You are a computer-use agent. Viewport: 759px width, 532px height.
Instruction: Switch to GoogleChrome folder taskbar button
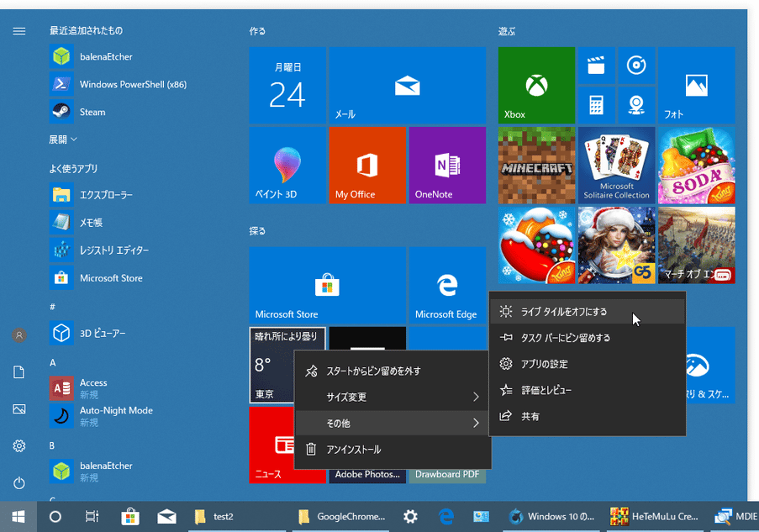point(340,517)
